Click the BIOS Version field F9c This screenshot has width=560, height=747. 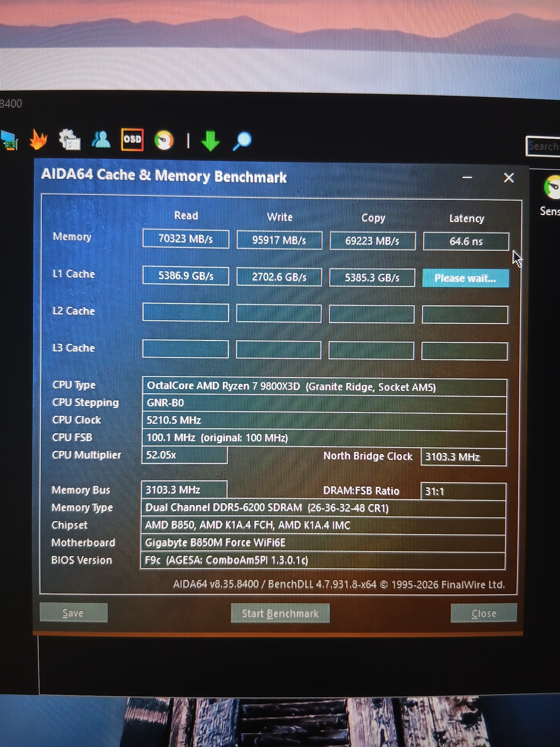pyautogui.click(x=323, y=560)
